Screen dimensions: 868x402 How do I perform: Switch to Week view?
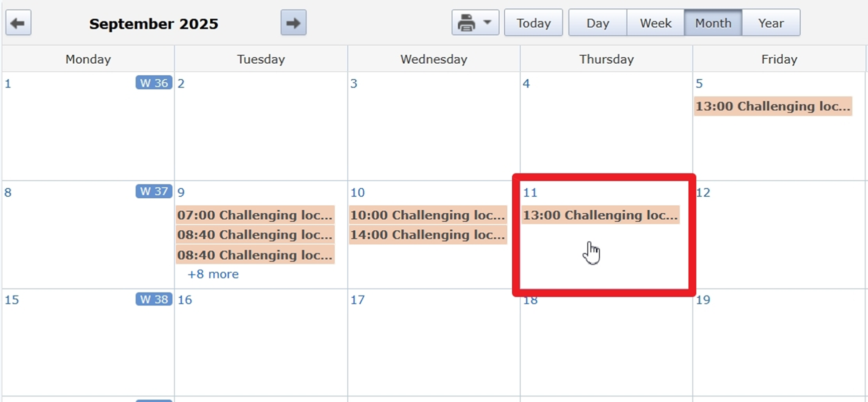point(655,23)
